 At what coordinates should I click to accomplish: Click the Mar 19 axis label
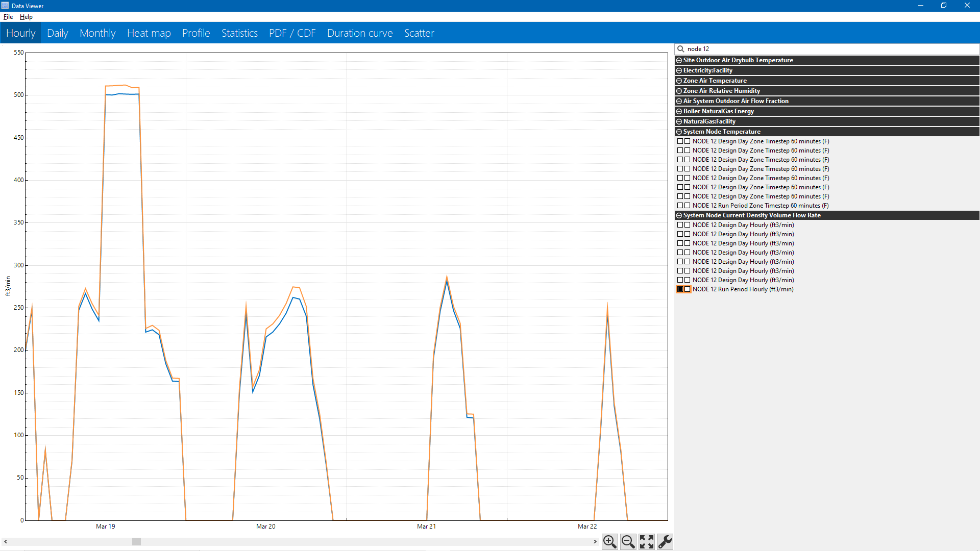(106, 526)
